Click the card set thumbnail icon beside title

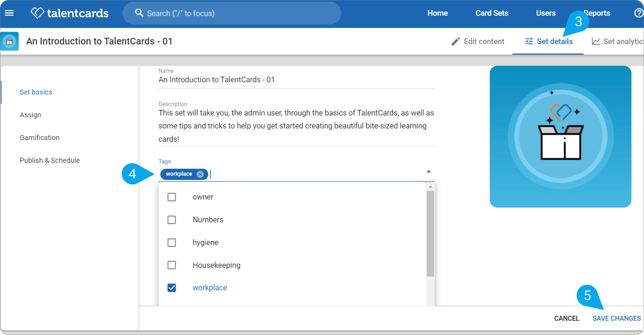coord(10,41)
